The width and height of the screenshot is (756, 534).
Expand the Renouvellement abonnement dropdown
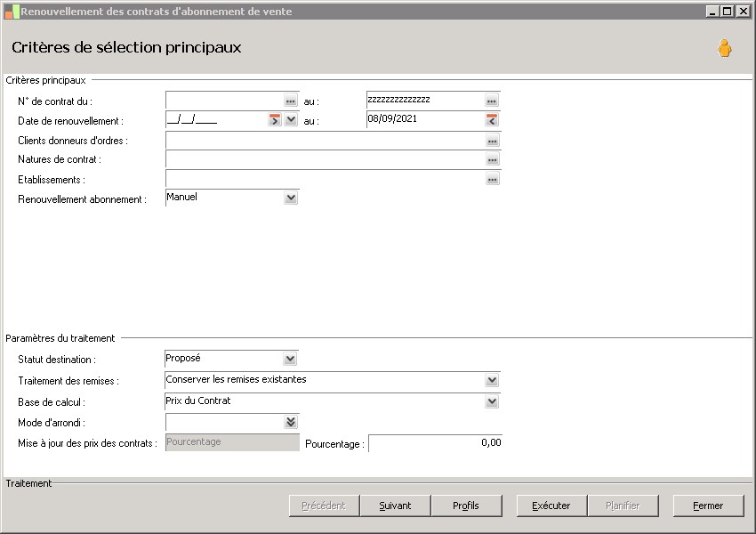point(290,198)
